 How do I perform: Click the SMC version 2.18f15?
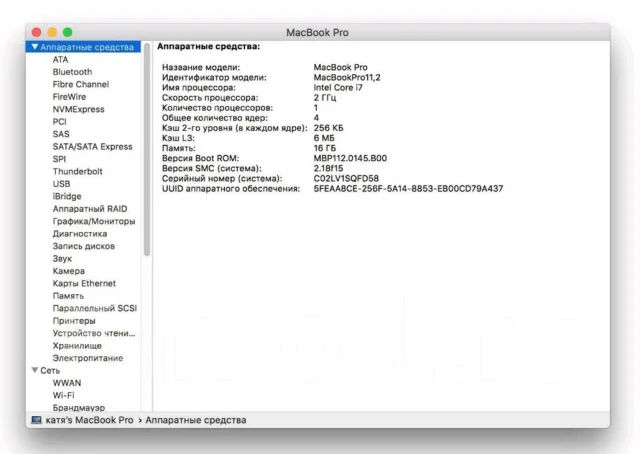(x=328, y=168)
